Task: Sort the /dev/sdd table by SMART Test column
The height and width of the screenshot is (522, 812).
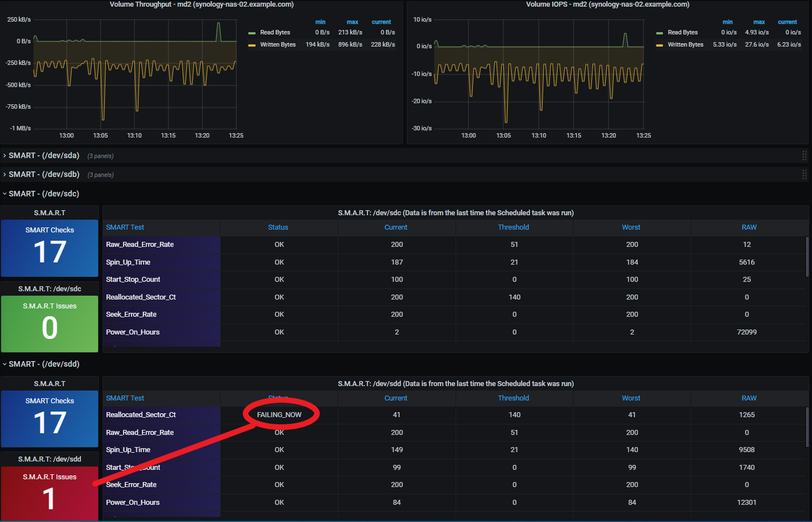Action: (125, 398)
